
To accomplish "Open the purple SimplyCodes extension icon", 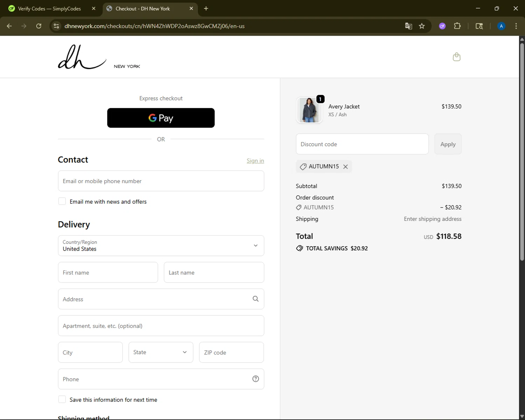I will 442,26.
